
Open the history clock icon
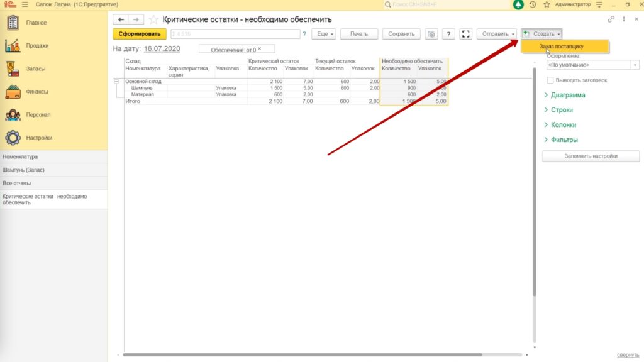[x=533, y=4]
